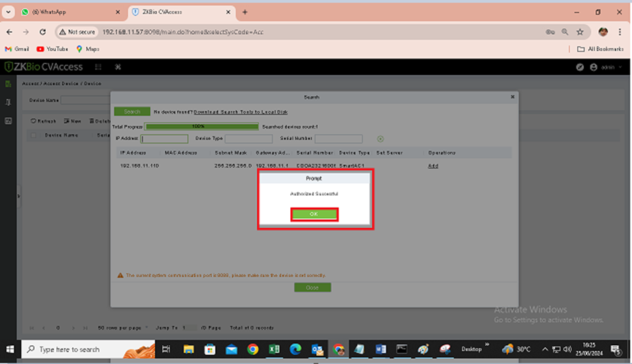Open the All Bookmarks folder
632x364 pixels.
(x=601, y=49)
